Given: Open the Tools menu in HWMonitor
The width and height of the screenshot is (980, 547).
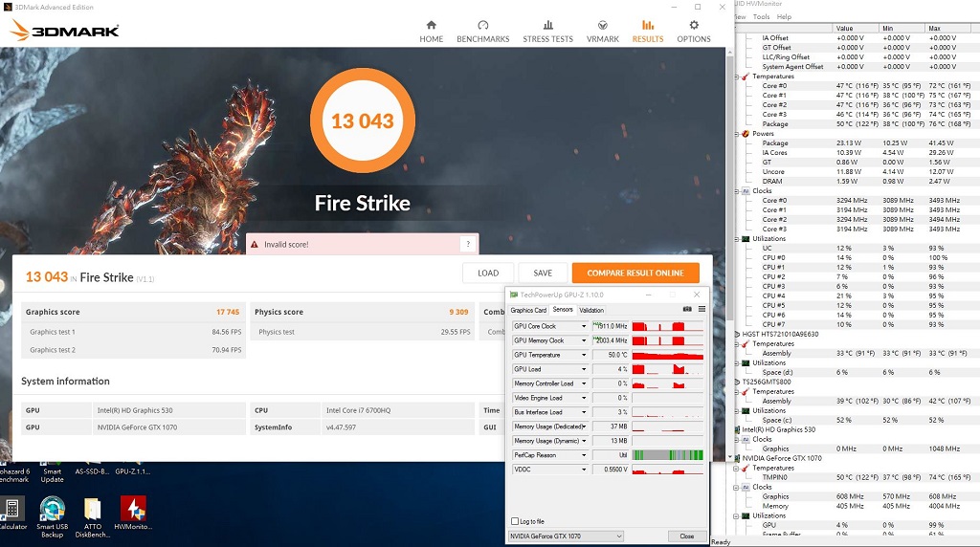Looking at the screenshot, I should pyautogui.click(x=761, y=17).
